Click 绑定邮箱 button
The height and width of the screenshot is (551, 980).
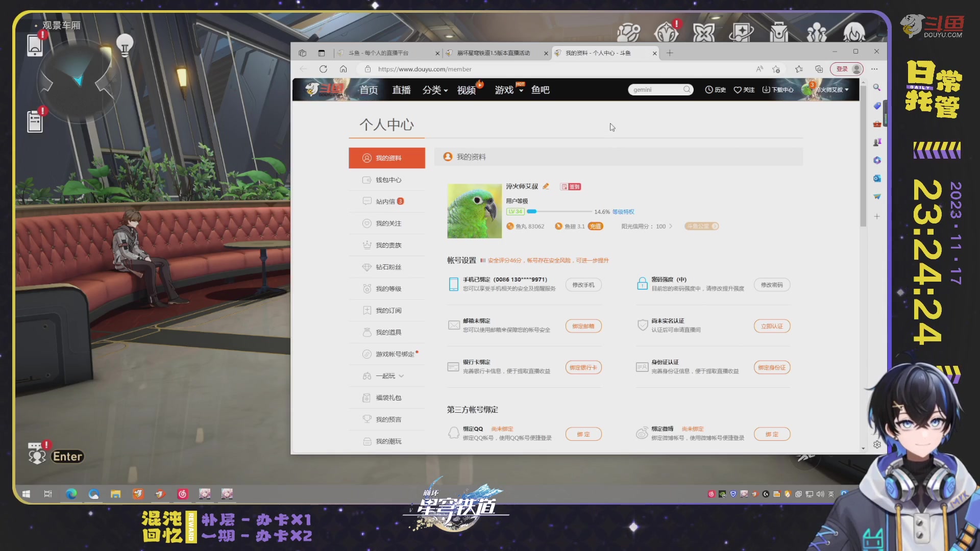point(583,326)
